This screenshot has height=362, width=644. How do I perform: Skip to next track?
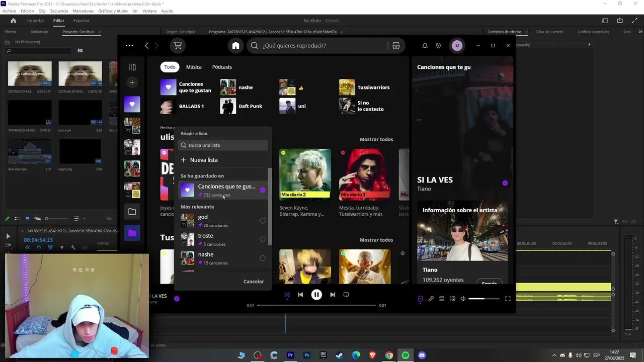333,295
